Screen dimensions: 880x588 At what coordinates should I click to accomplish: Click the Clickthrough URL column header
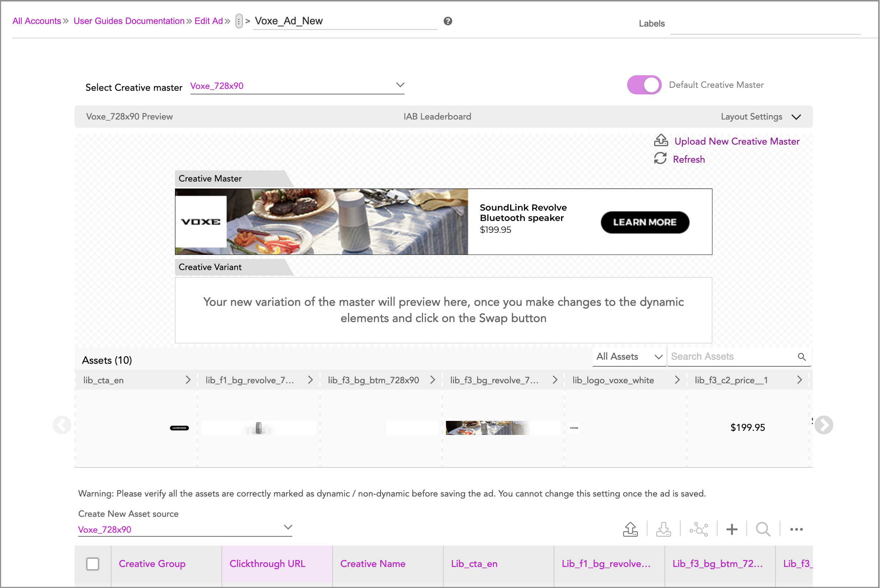pyautogui.click(x=267, y=564)
